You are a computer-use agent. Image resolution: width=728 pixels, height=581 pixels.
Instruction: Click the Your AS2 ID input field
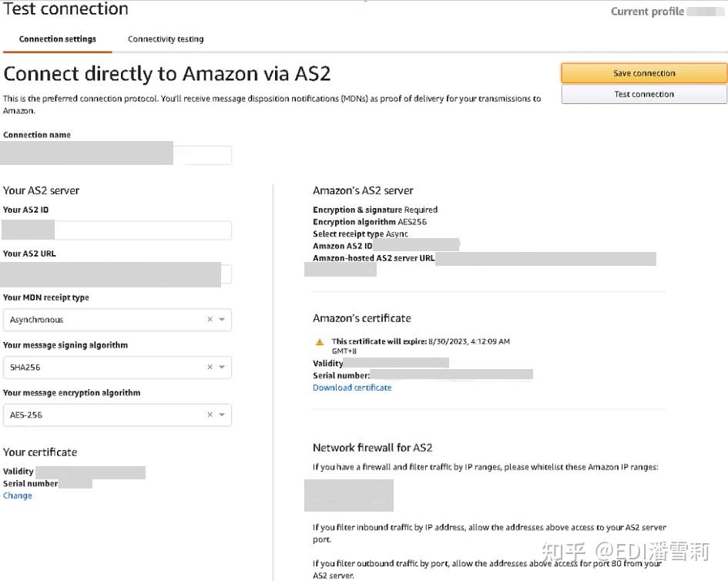(116, 230)
